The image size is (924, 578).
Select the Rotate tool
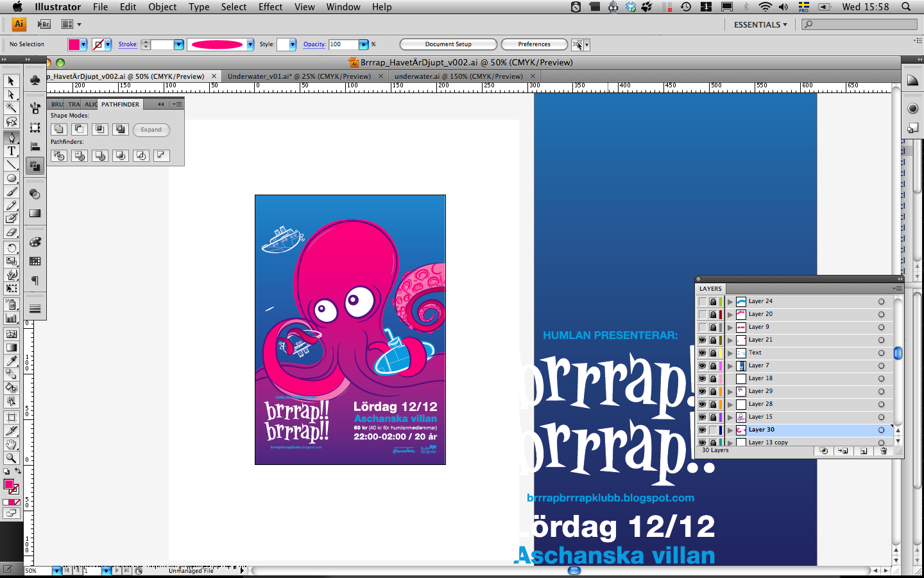coord(11,248)
